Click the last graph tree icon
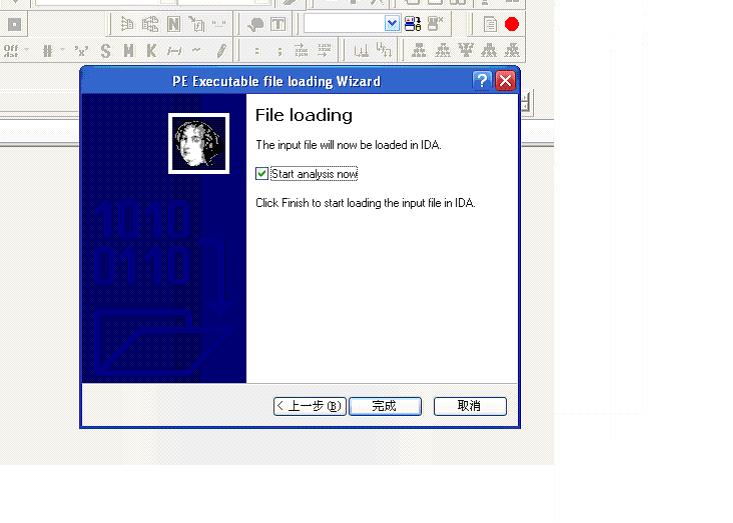 512,50
